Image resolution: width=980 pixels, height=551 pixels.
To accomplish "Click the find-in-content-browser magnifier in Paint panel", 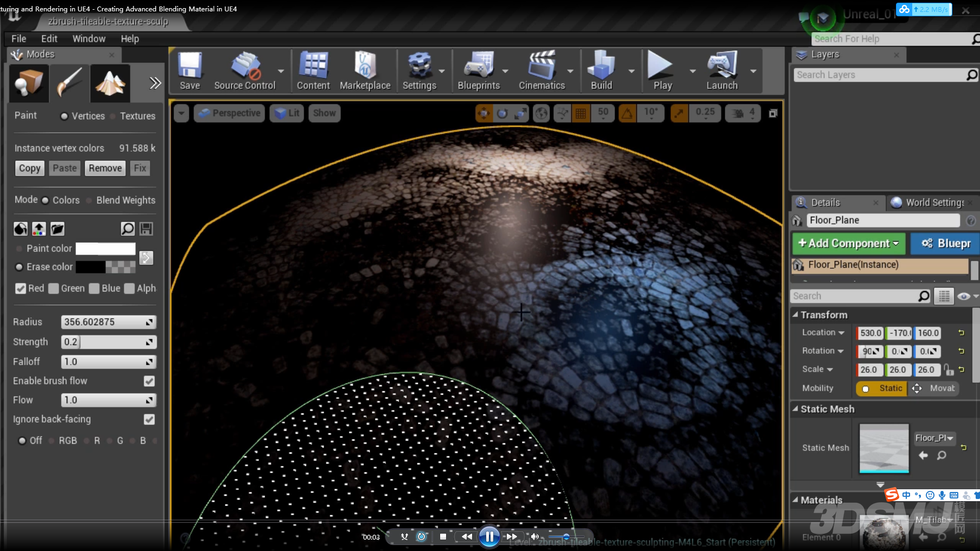I will pyautogui.click(x=127, y=229).
